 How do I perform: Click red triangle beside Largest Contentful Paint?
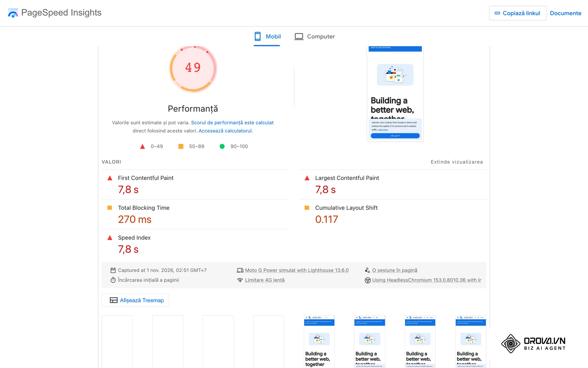[307, 178]
